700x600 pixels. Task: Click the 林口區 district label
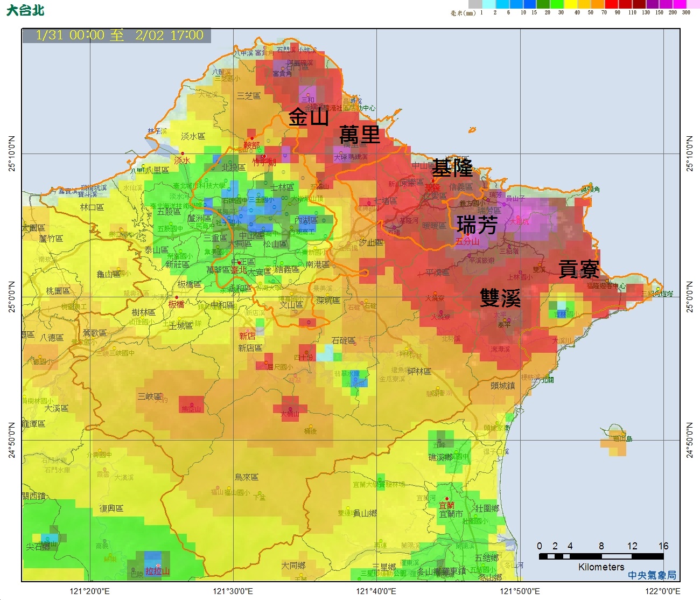point(92,207)
